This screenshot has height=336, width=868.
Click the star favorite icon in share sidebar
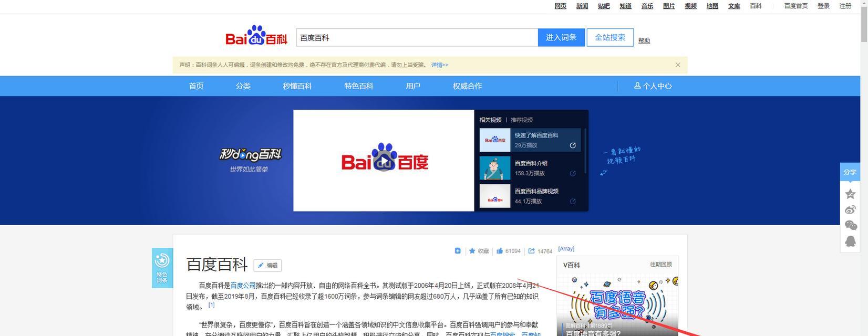pyautogui.click(x=850, y=194)
